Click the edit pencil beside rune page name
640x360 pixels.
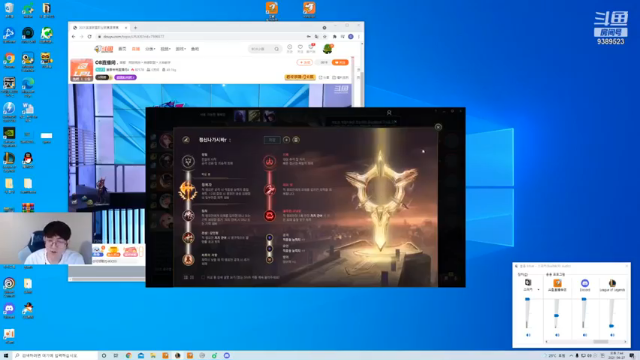pos(186,140)
